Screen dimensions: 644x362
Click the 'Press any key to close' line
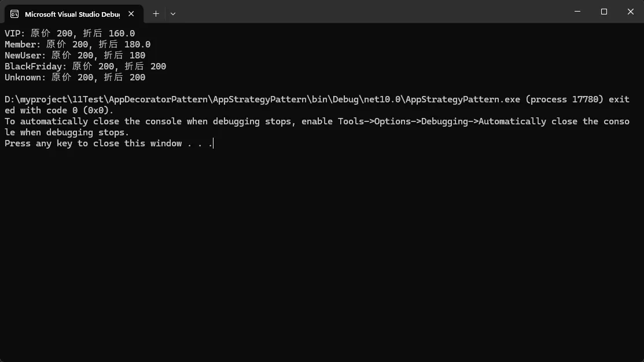tap(108, 143)
